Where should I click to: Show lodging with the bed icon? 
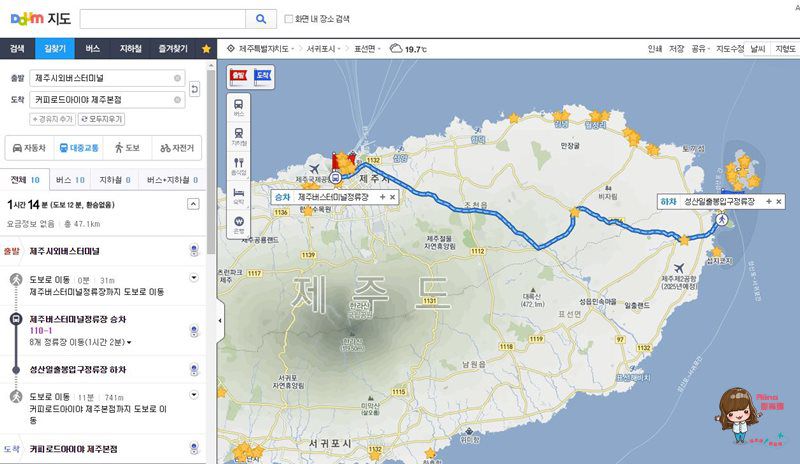(x=238, y=195)
